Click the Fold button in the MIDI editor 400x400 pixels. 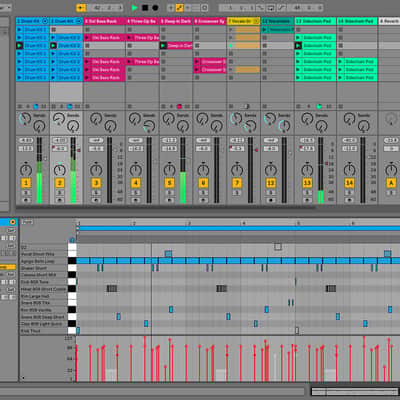pos(27,222)
